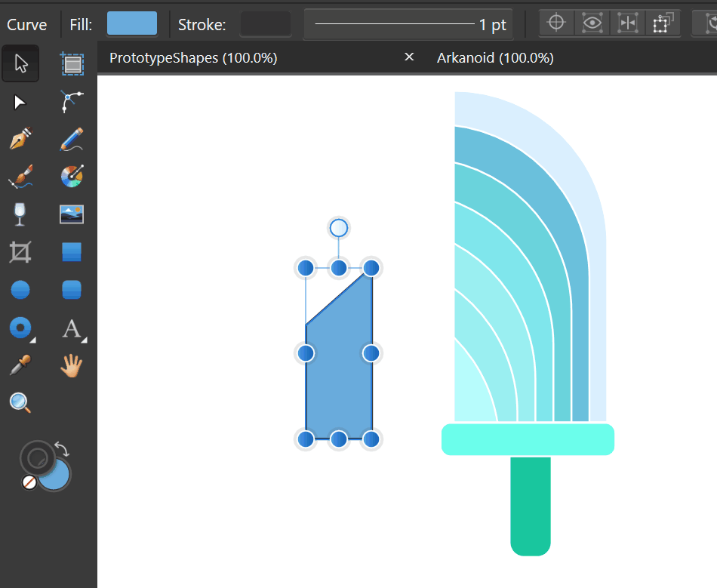This screenshot has height=588, width=717.
Task: Activate the Fill (gradient) tool
Action: tap(72, 177)
